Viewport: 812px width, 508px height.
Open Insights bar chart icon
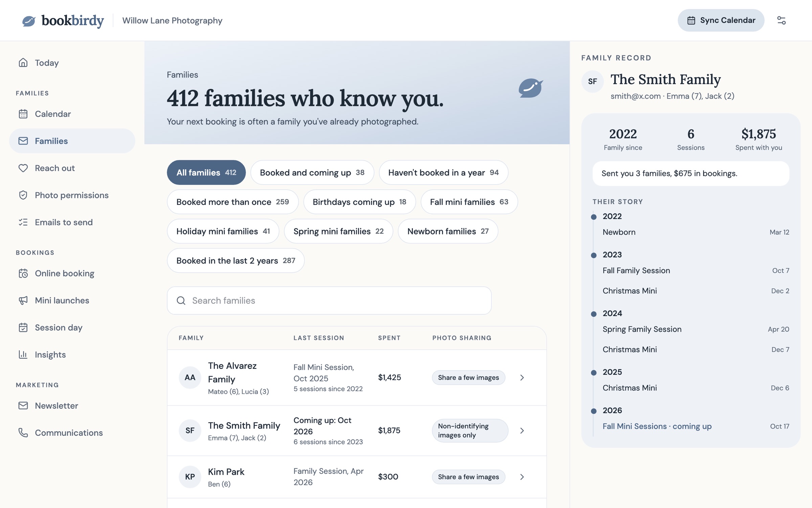tap(23, 355)
